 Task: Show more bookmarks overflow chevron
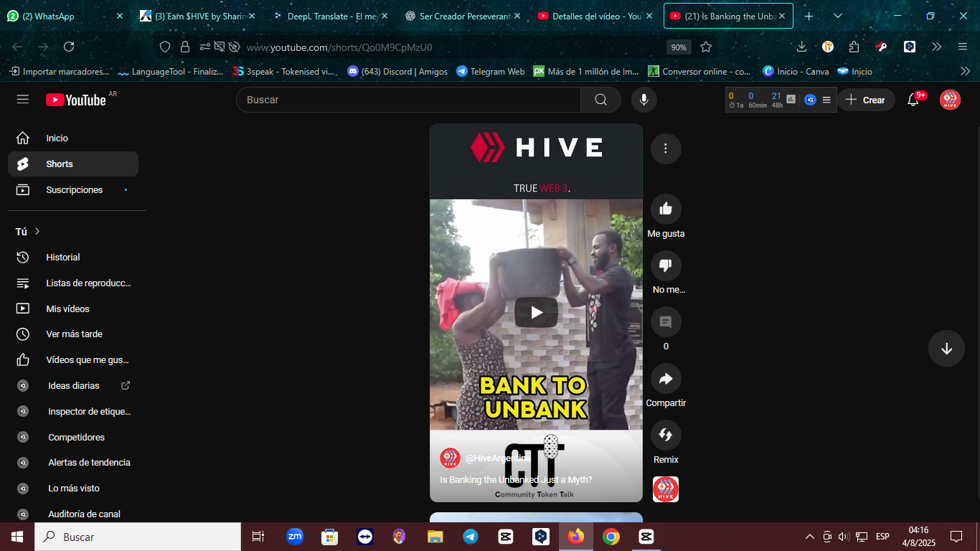tap(965, 71)
